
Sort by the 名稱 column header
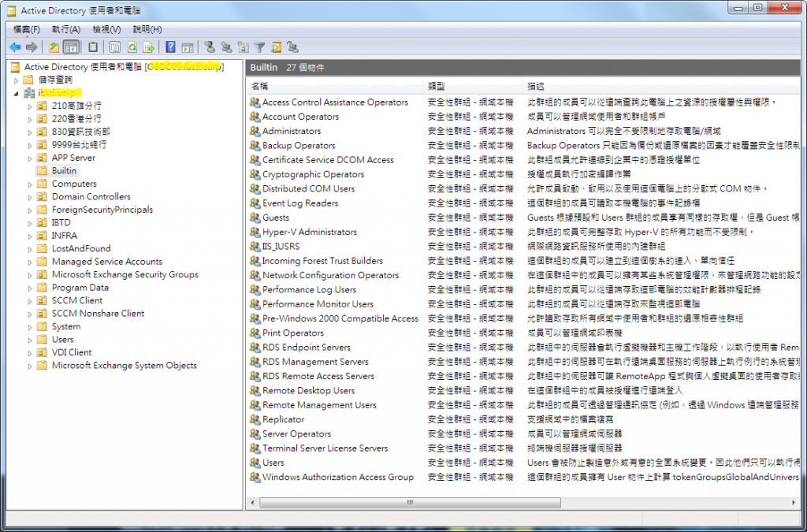click(x=334, y=86)
